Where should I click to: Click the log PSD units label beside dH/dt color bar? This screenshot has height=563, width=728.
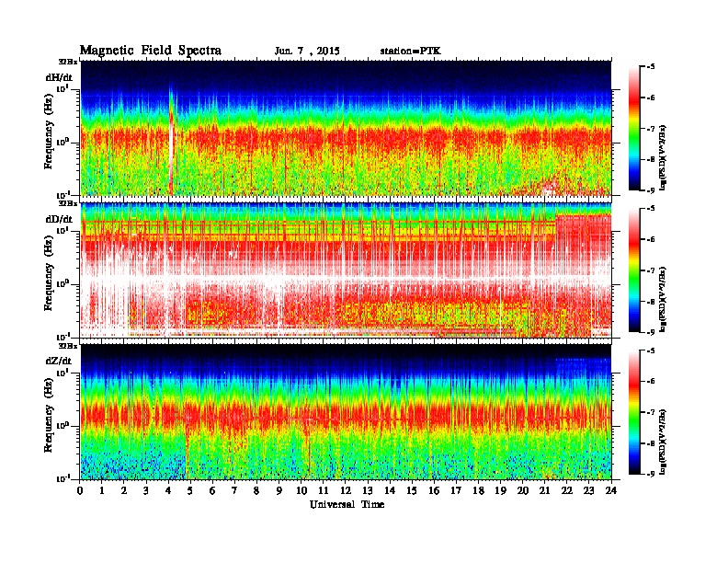tap(664, 157)
